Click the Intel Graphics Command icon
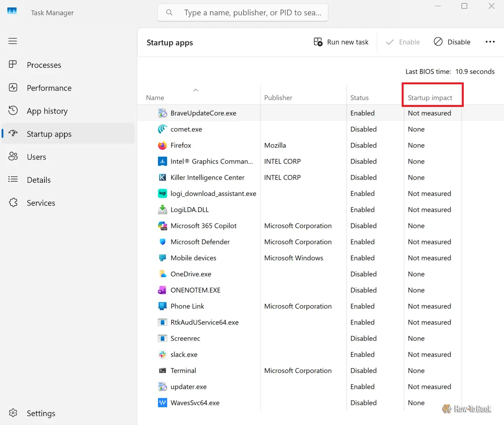This screenshot has width=504, height=425. (x=163, y=161)
